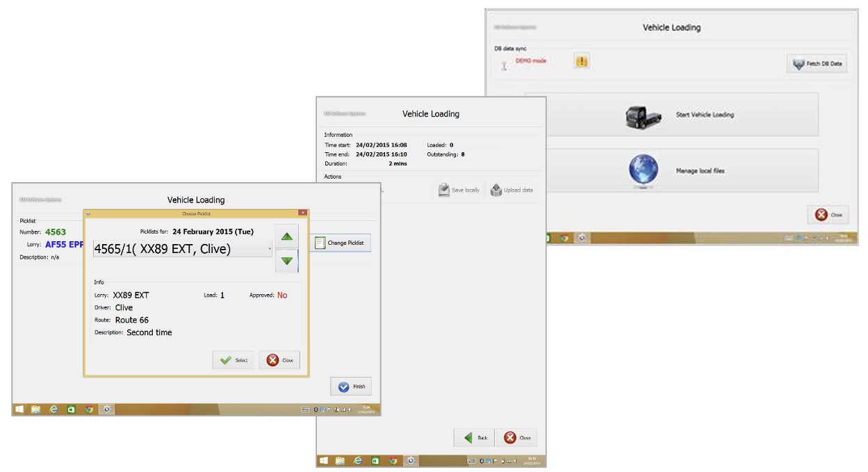
Task: Click Close in the Choose Picklist dialog
Action: pos(280,360)
